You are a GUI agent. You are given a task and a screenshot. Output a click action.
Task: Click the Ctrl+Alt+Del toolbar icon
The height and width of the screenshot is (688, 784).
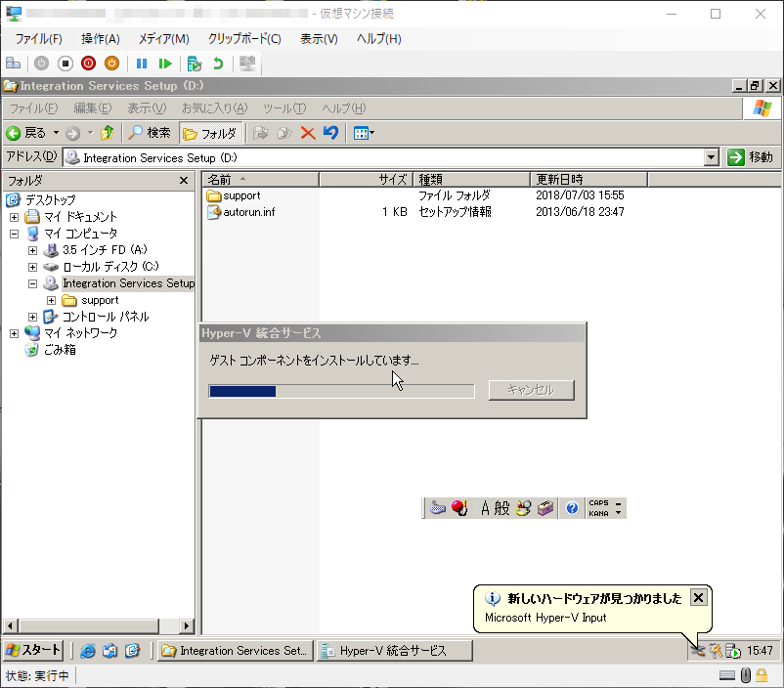(x=13, y=64)
